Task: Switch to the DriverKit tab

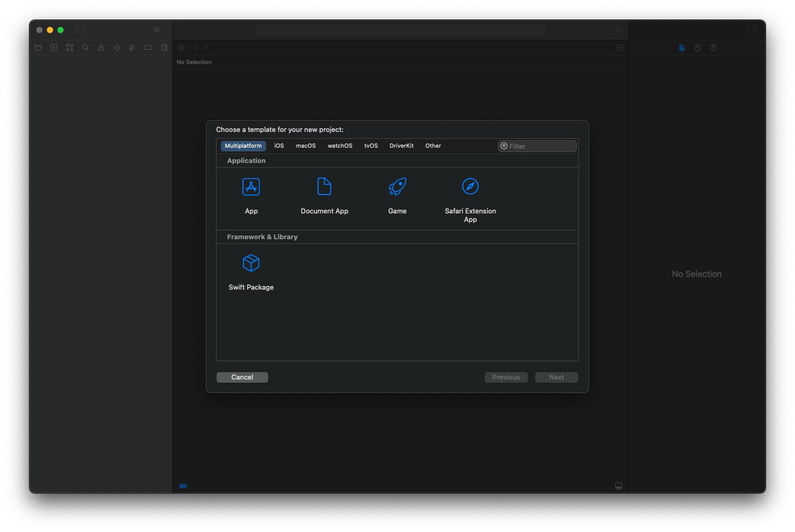Action: click(x=402, y=146)
